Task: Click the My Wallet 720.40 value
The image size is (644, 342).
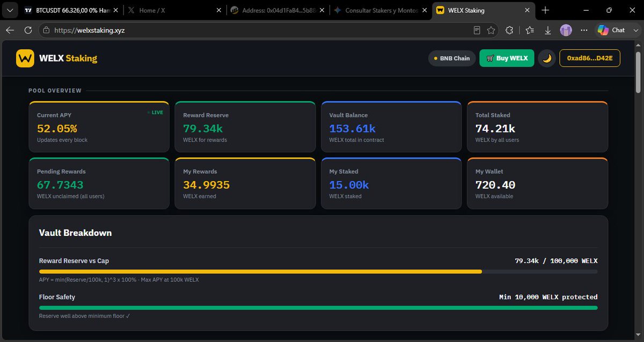Action: (x=495, y=185)
